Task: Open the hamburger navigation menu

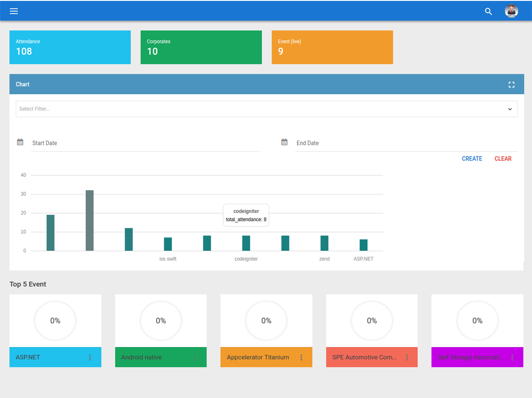Action: (14, 11)
